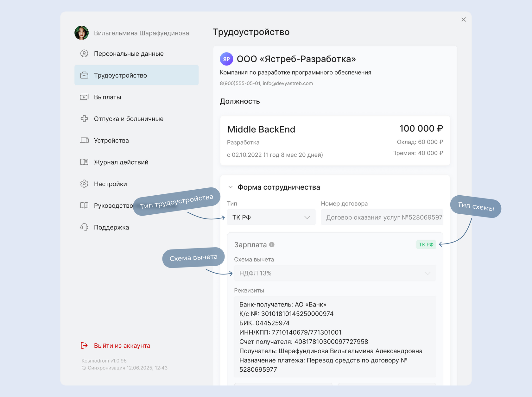
Task: Click the sync icon next to Синхронизация
Action: pyautogui.click(x=84, y=368)
